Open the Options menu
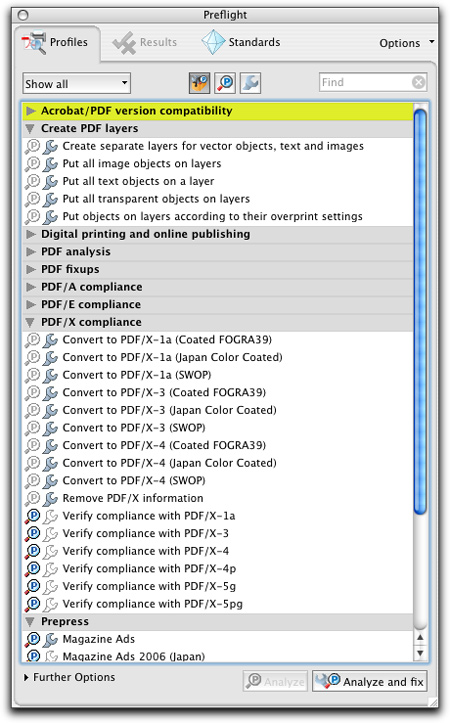The image size is (450, 723). [x=406, y=43]
